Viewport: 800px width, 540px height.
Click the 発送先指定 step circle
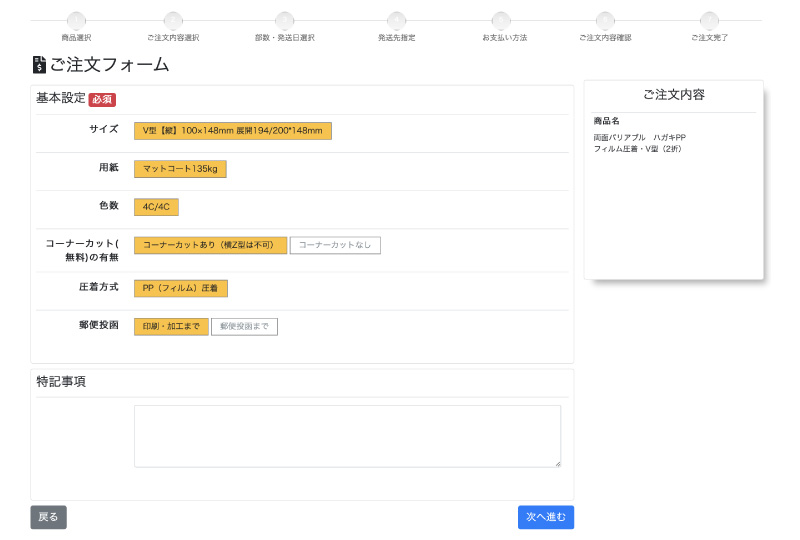tap(397, 20)
